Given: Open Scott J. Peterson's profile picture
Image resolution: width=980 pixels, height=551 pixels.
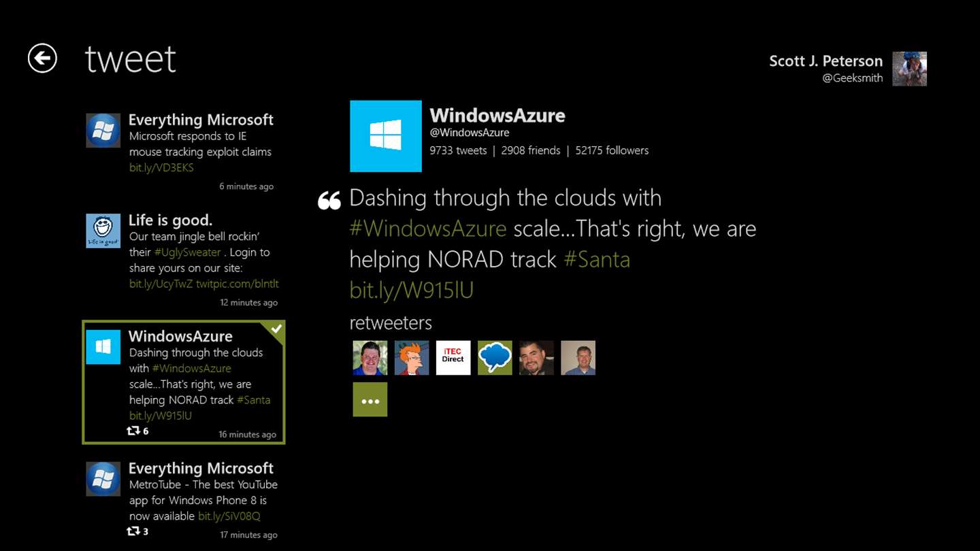Looking at the screenshot, I should (909, 69).
